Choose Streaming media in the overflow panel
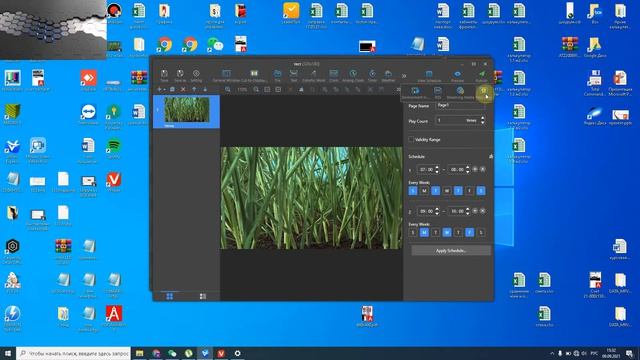 (x=460, y=93)
